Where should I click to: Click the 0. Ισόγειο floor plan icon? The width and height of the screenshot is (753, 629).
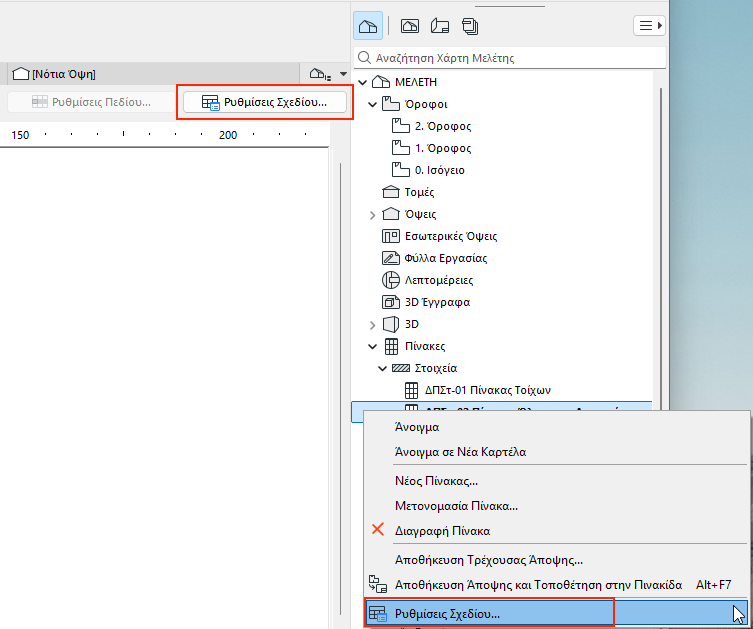(x=401, y=169)
